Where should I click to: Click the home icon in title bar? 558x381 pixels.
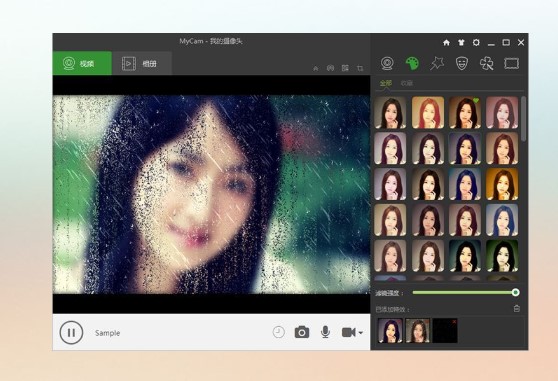[446, 43]
